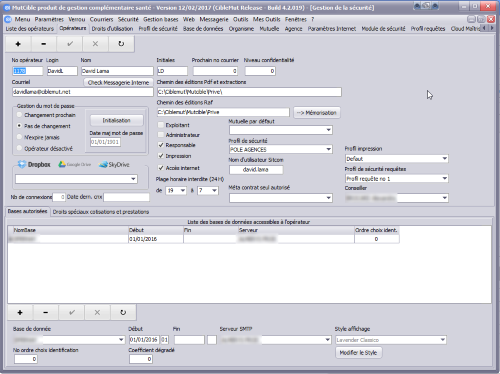
Task: Validate operator changes with top checkmark icon
Action: [70, 44]
